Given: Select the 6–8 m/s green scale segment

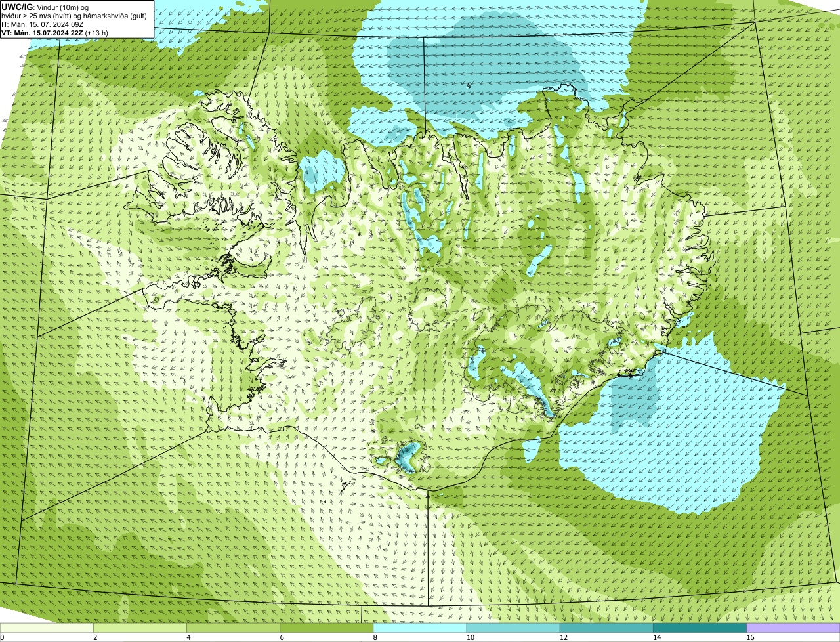Looking at the screenshot, I should click(327, 628).
